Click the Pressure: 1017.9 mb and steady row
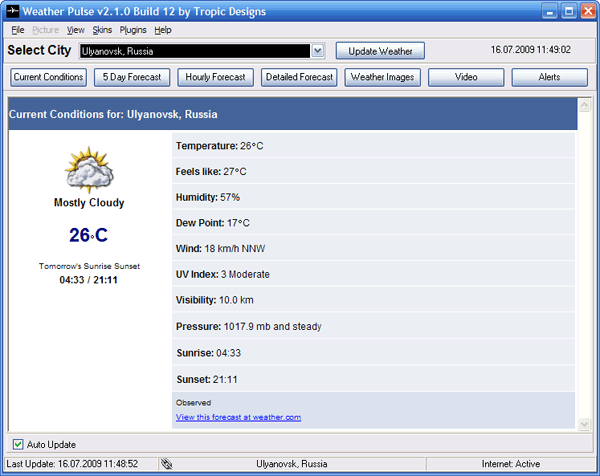Screen dimensions: 600x476 (x=373, y=326)
